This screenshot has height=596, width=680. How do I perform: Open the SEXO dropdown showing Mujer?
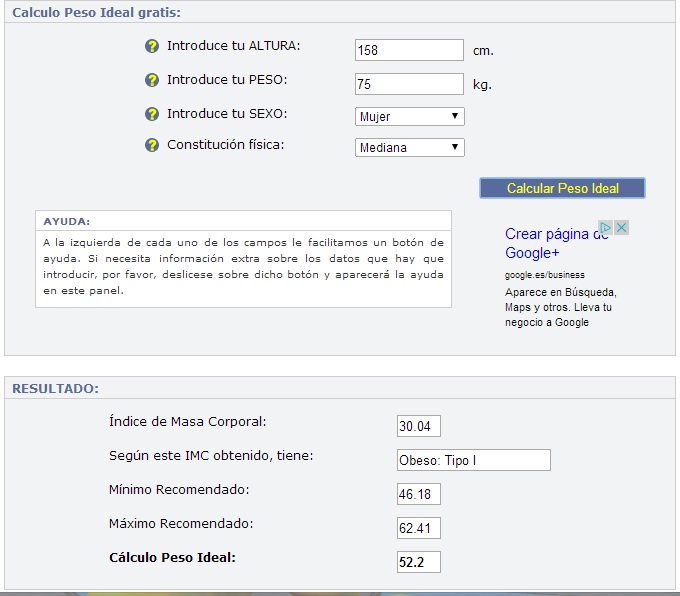coord(409,116)
